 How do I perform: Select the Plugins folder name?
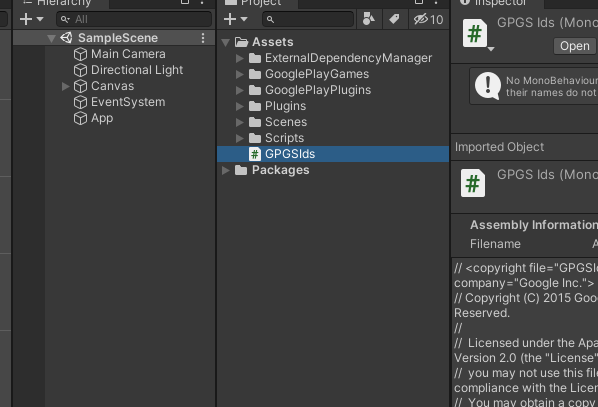(x=285, y=106)
